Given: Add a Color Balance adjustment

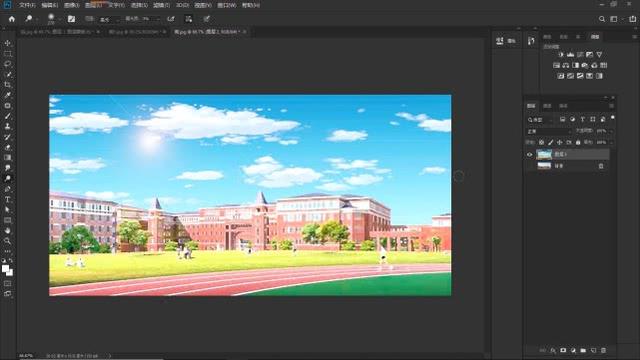Looking at the screenshot, I should point(566,65).
